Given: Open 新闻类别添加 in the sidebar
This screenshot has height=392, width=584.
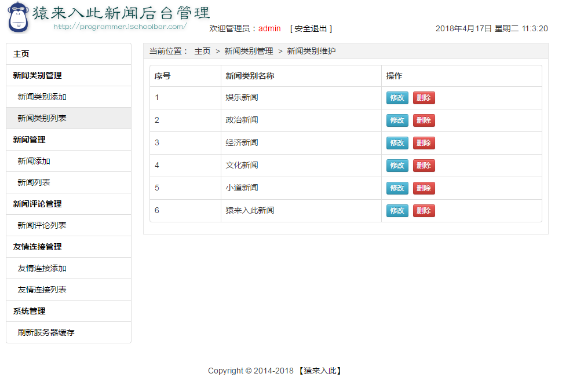Looking at the screenshot, I should coord(68,97).
